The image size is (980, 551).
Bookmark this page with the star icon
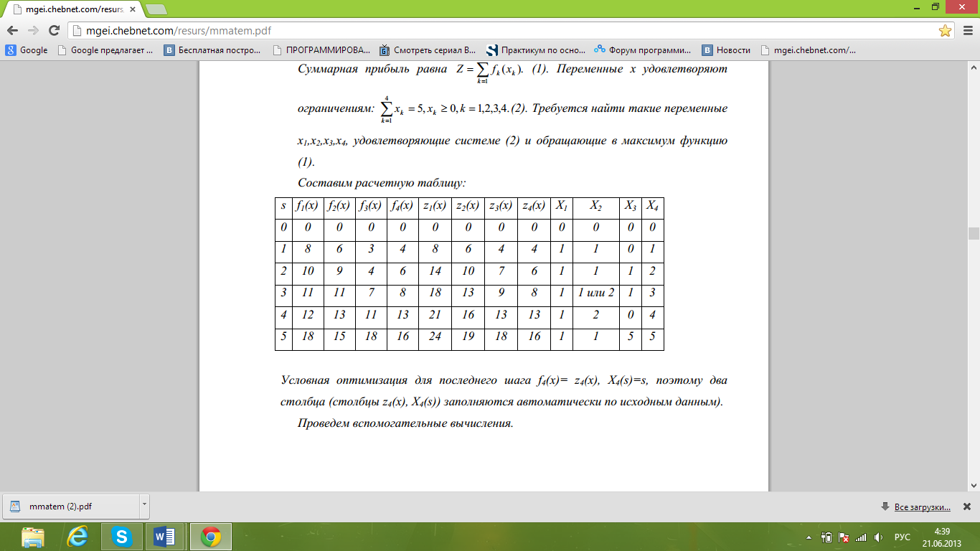click(x=945, y=31)
